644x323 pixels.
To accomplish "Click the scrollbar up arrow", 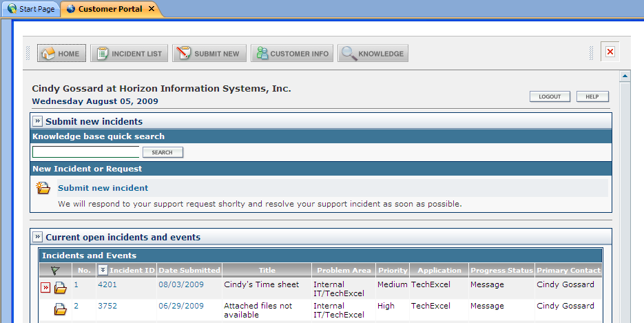I will [625, 76].
